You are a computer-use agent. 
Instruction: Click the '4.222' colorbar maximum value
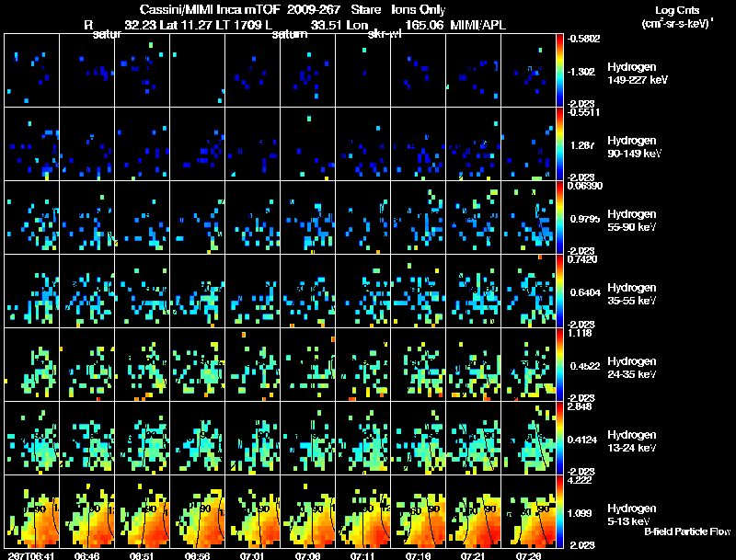[x=581, y=480]
